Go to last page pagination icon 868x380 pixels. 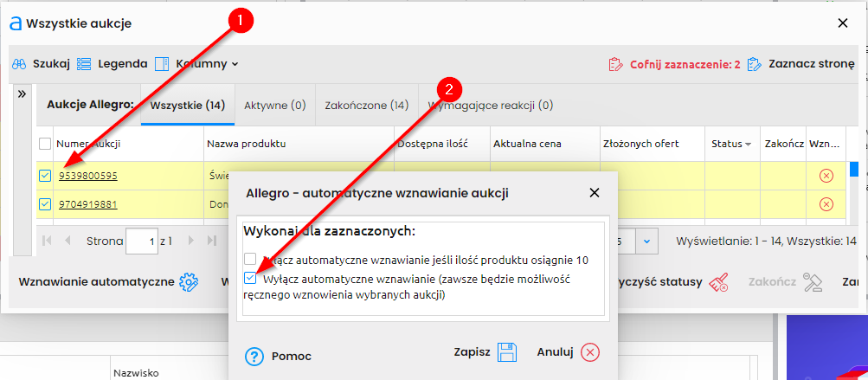point(211,241)
